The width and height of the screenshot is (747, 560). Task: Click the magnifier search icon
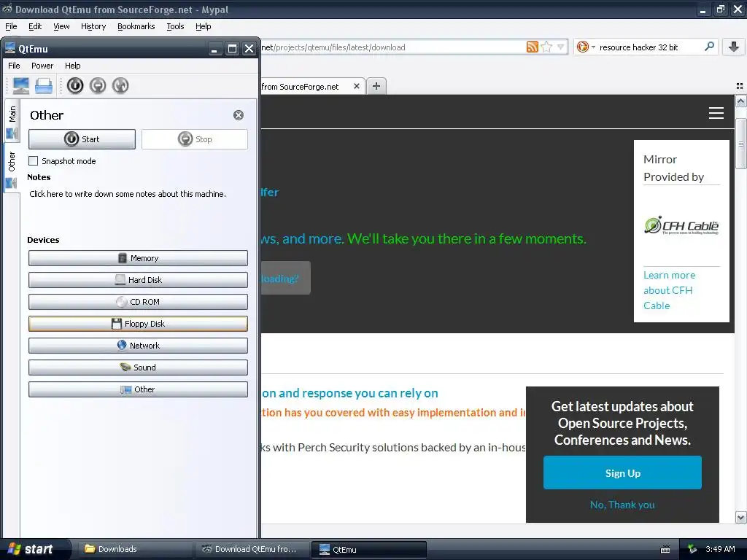(x=709, y=46)
